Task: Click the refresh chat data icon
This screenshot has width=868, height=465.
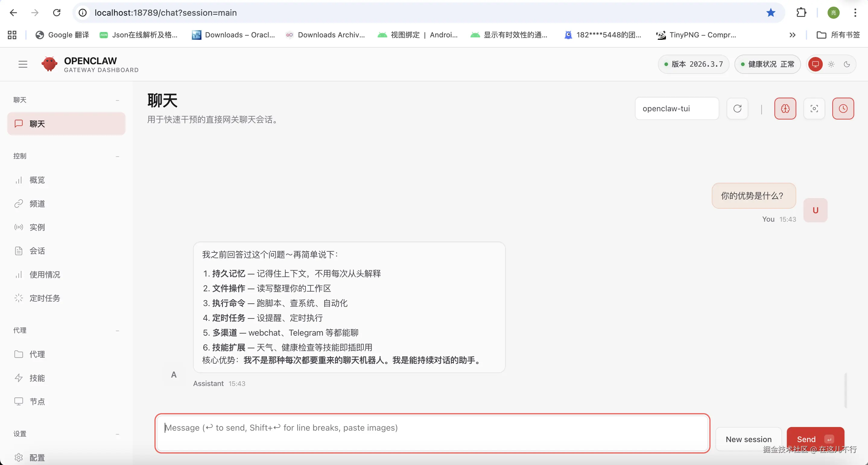Action: point(737,109)
